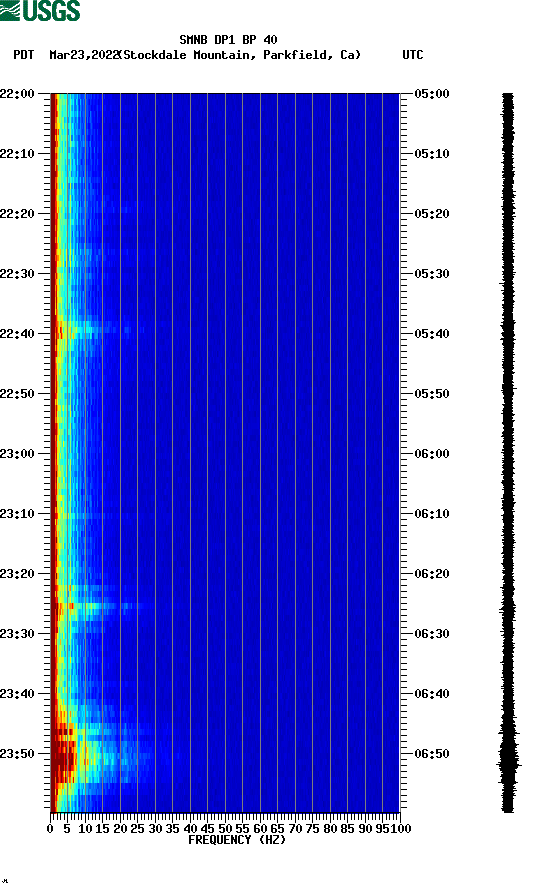The height and width of the screenshot is (892, 552).
Task: Click the date text 'Mar23,2022'
Action: point(84,55)
